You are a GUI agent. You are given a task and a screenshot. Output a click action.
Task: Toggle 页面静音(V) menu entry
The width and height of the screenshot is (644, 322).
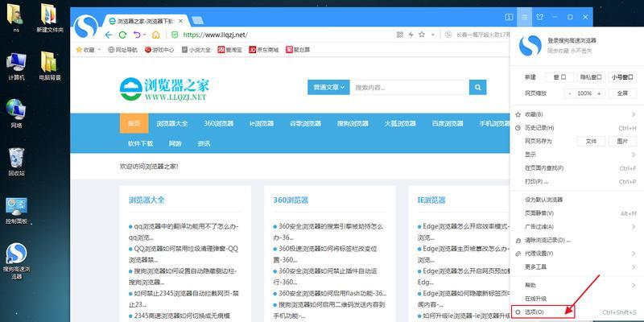click(x=576, y=213)
